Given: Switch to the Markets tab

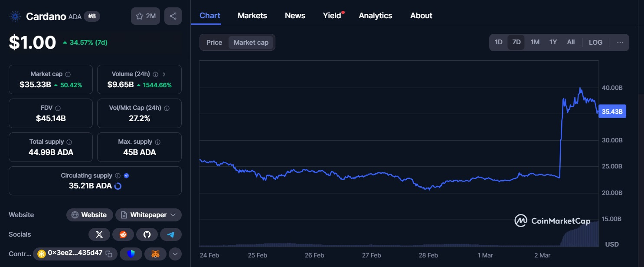Looking at the screenshot, I should (x=252, y=16).
